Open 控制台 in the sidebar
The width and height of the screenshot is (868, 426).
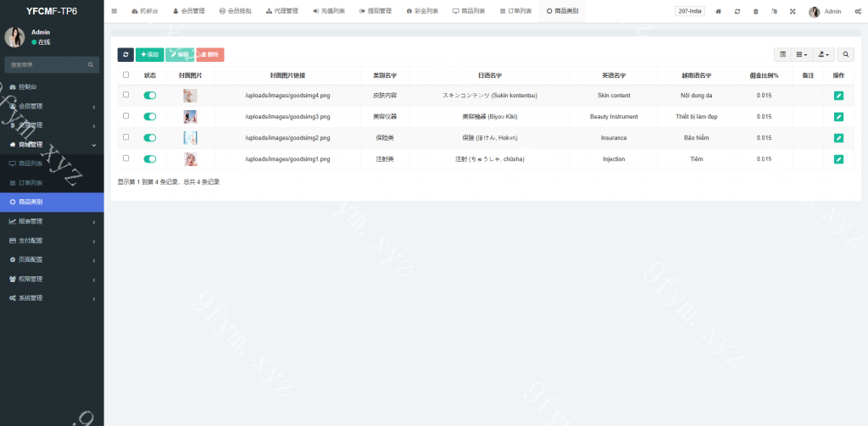(52, 87)
